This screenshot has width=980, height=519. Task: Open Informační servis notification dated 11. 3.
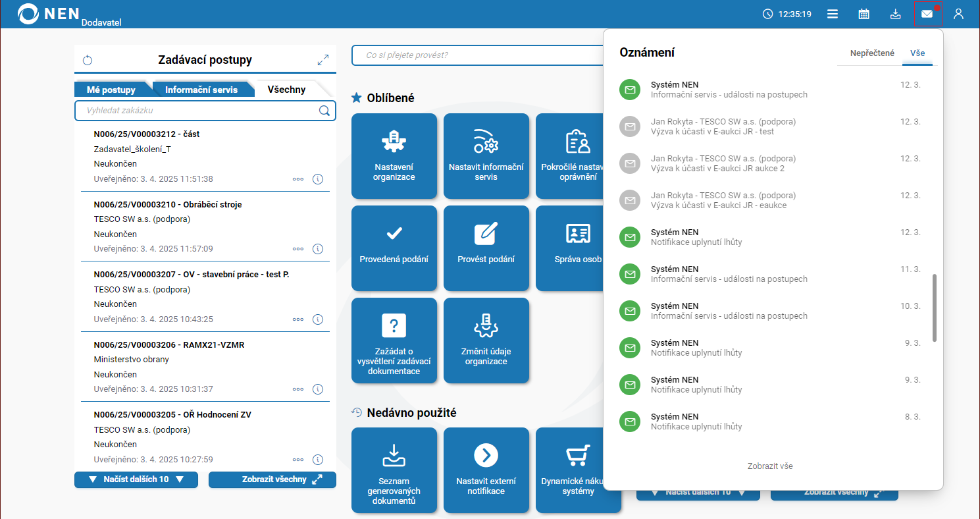pyautogui.click(x=770, y=274)
